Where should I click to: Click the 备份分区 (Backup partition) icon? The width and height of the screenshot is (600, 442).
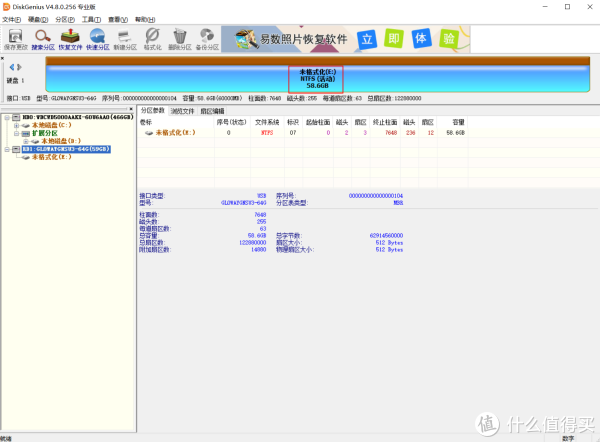pyautogui.click(x=207, y=39)
